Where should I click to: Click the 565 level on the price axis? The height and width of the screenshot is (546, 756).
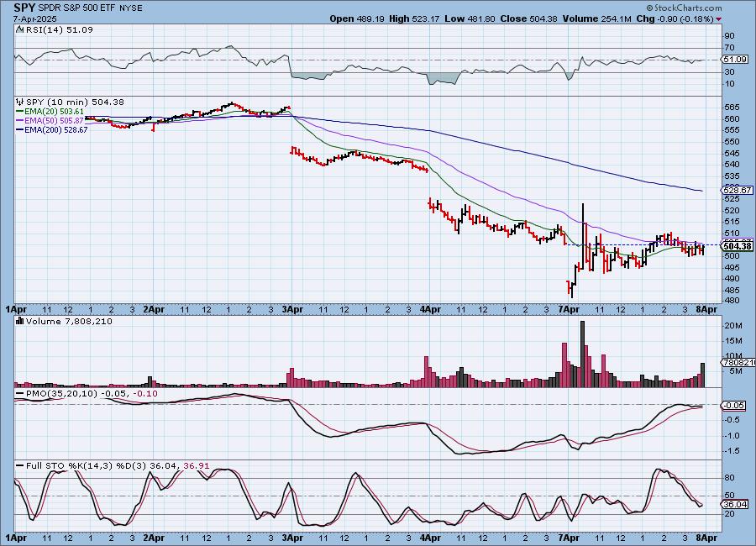click(x=732, y=107)
